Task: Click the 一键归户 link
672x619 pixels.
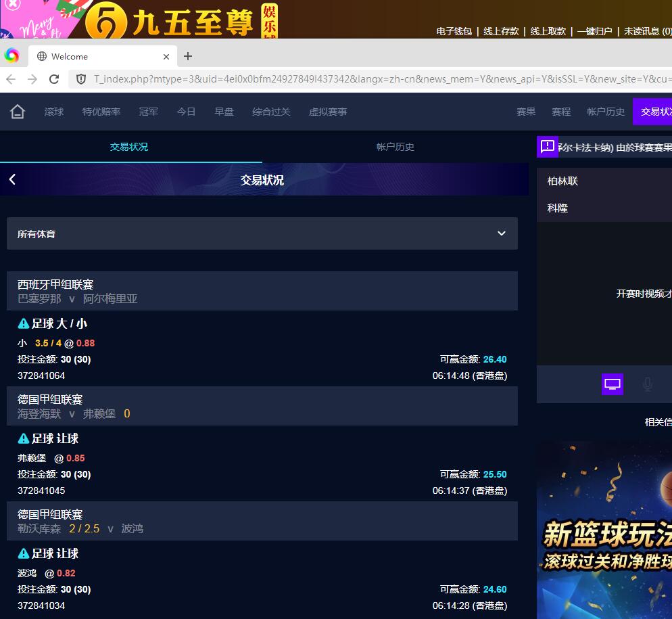Action: click(594, 31)
